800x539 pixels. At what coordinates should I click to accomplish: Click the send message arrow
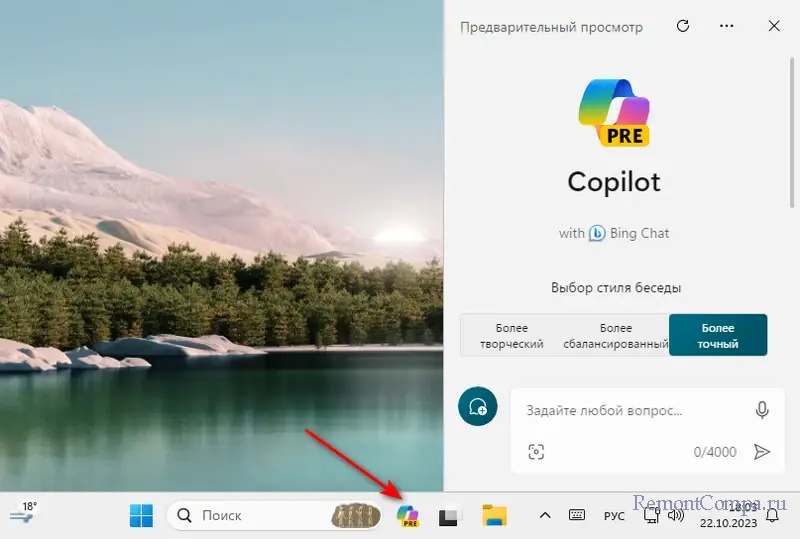[762, 452]
